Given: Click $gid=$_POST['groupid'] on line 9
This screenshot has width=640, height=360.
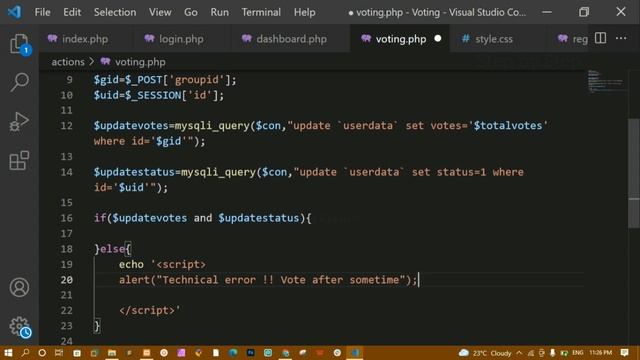Looking at the screenshot, I should point(165,80).
